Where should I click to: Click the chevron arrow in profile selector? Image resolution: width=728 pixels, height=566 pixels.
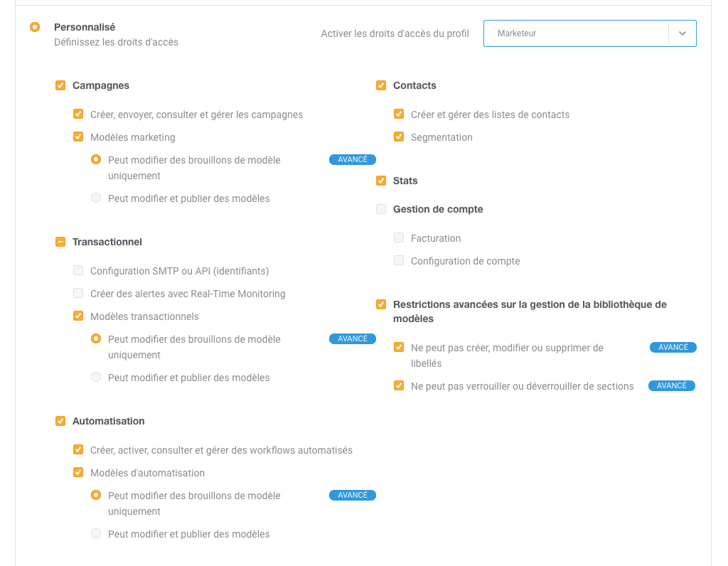[682, 33]
